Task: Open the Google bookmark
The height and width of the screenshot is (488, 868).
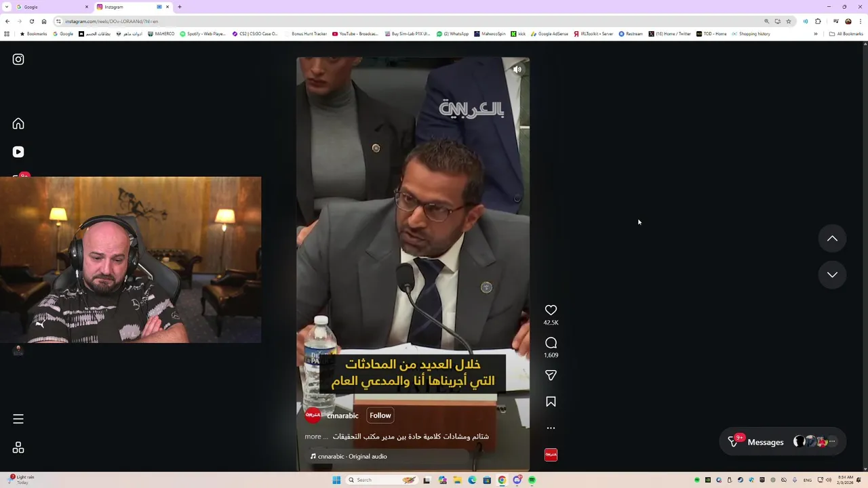Action: click(63, 34)
